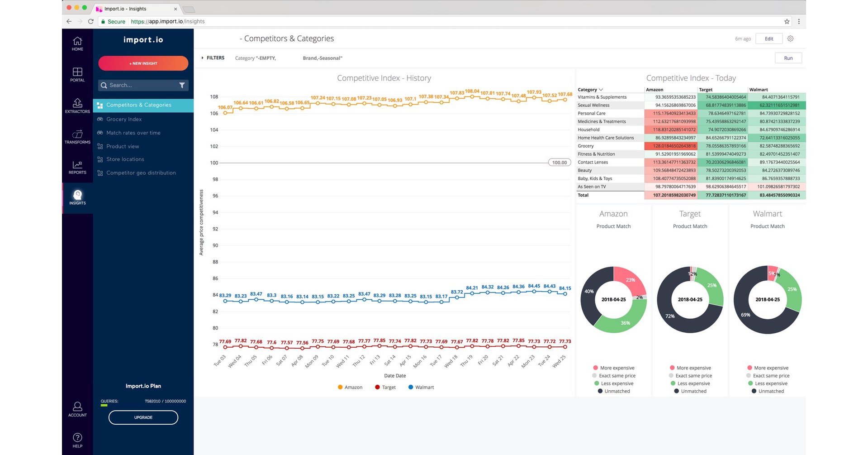Open the Product view insight
868x455 pixels.
click(122, 146)
